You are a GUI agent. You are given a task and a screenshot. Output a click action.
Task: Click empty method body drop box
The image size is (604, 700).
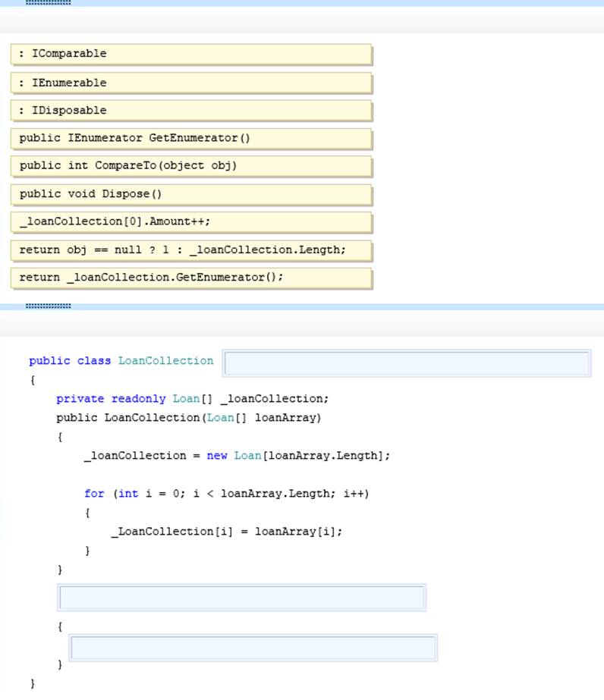(253, 648)
